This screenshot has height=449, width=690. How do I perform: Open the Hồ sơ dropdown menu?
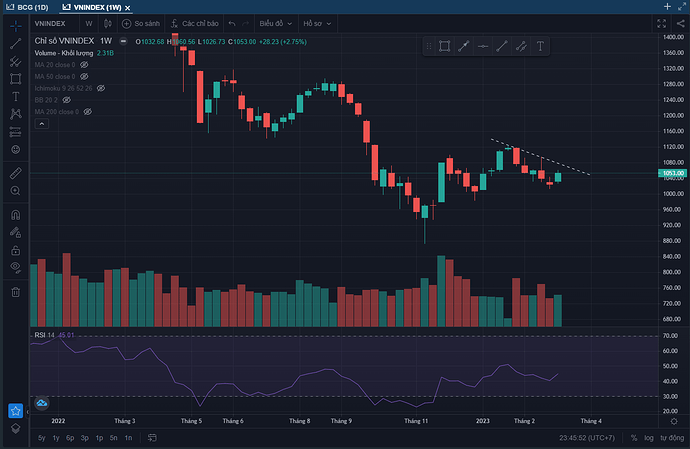pos(316,22)
